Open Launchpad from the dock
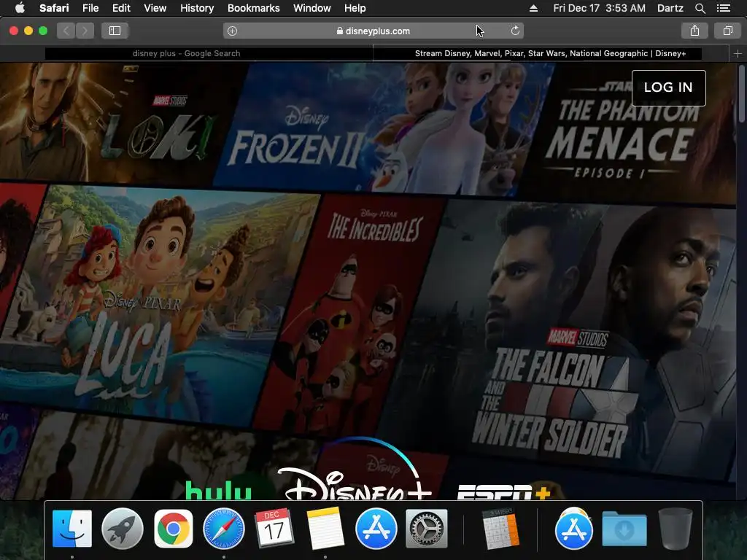Screen dimensions: 747x560 pyautogui.click(x=123, y=529)
